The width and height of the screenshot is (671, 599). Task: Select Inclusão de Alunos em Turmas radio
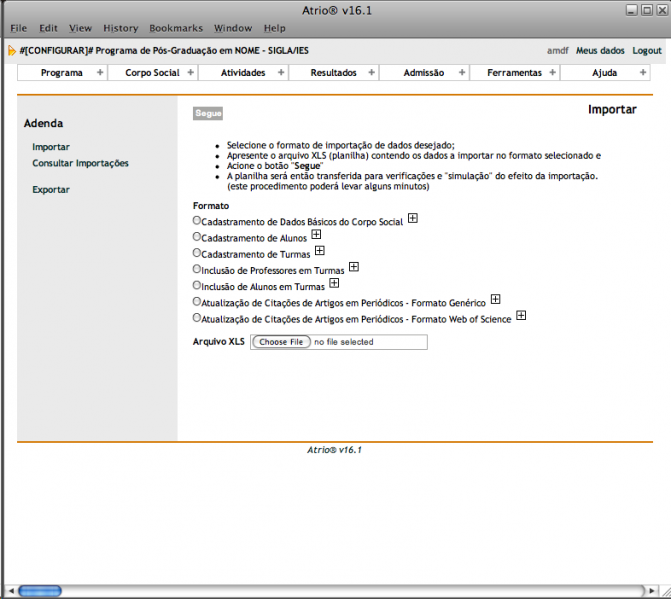click(x=197, y=285)
